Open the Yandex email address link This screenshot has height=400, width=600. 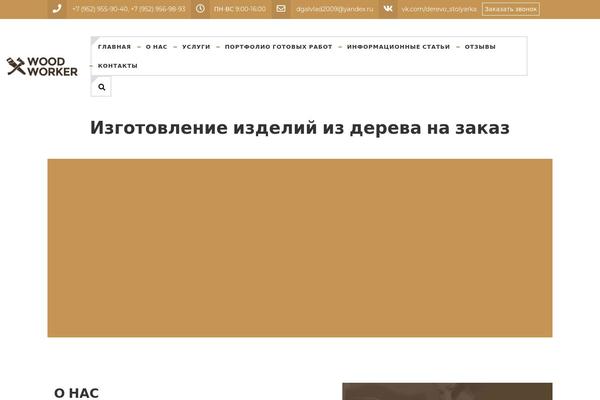click(334, 9)
